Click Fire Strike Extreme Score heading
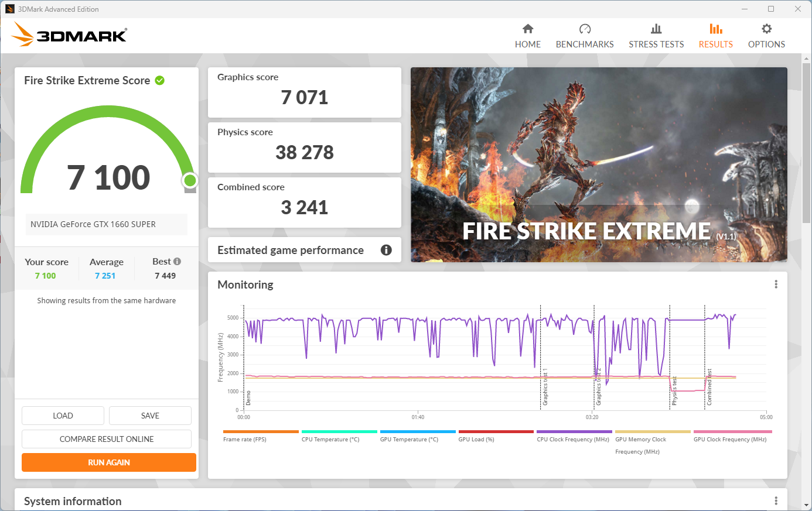Image resolution: width=812 pixels, height=511 pixels. pyautogui.click(x=87, y=81)
